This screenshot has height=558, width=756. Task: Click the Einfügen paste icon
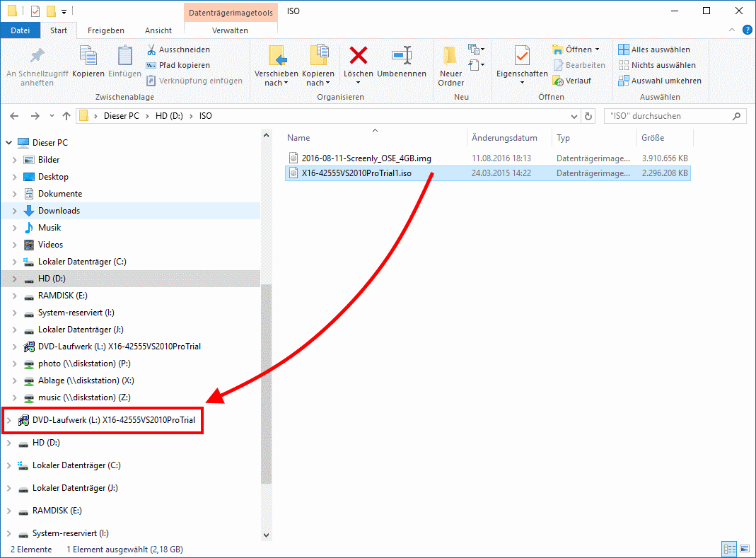point(125,56)
